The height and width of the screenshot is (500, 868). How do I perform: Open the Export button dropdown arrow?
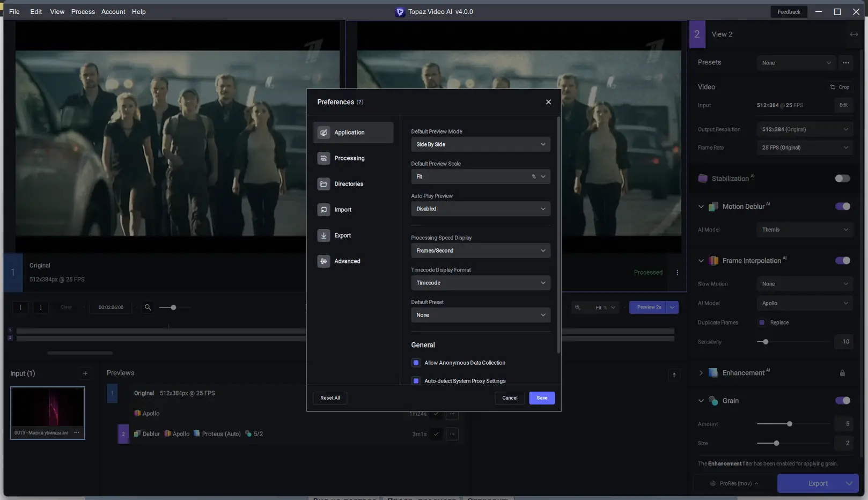(849, 483)
